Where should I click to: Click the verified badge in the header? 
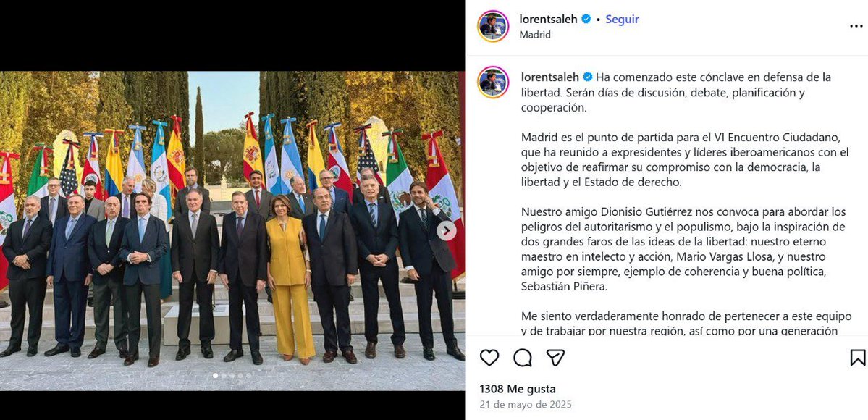pyautogui.click(x=586, y=19)
